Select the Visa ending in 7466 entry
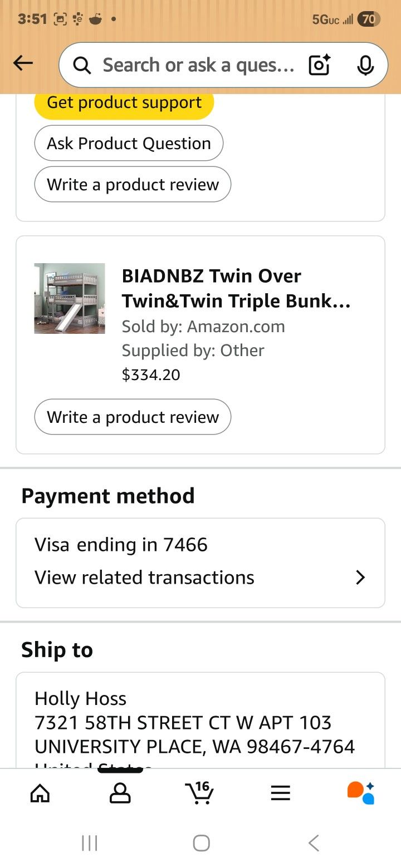 click(x=121, y=545)
